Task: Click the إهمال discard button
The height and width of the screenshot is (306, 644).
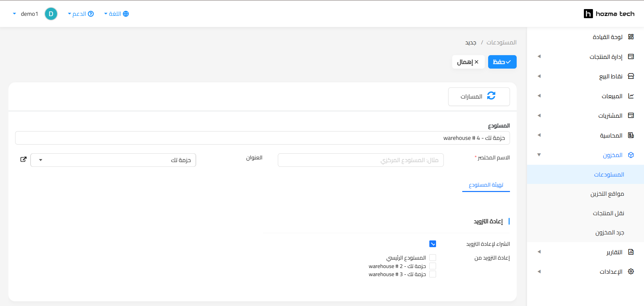Action: point(468,62)
